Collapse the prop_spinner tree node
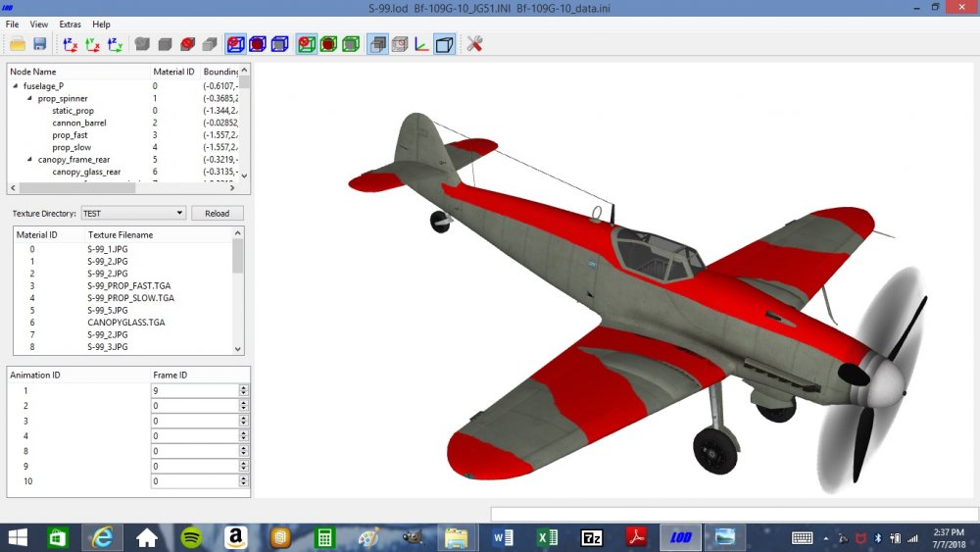The width and height of the screenshot is (980, 552). [x=29, y=98]
